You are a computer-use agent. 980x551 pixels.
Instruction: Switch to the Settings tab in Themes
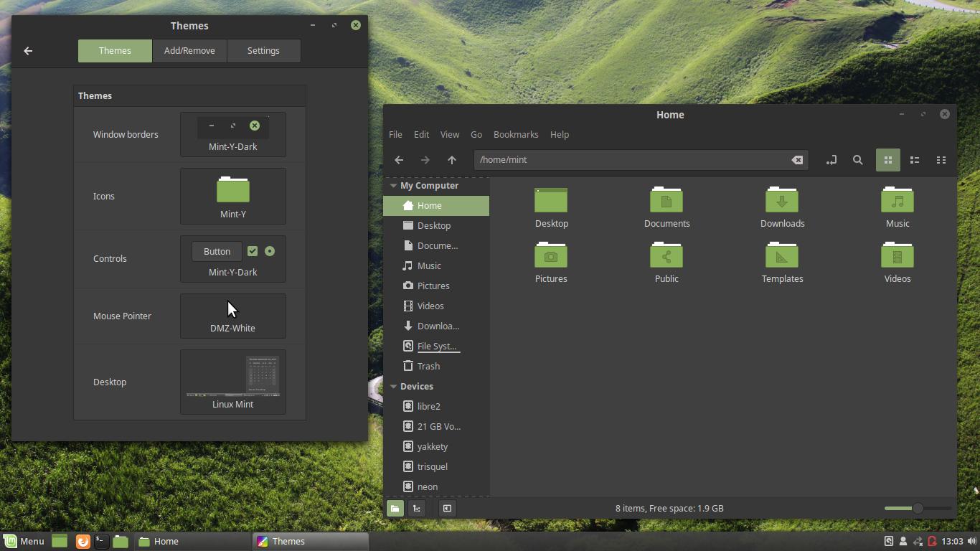(263, 51)
